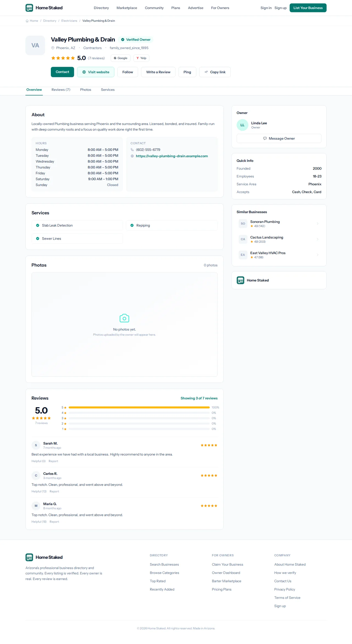Image resolution: width=352 pixels, height=644 pixels.
Task: Open Claim Your Business footer link
Action: pos(227,565)
